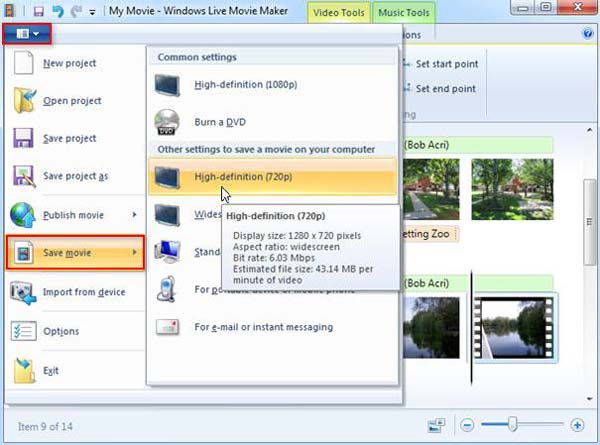Switch to Music Tools tab
The height and width of the screenshot is (445, 600).
point(404,13)
